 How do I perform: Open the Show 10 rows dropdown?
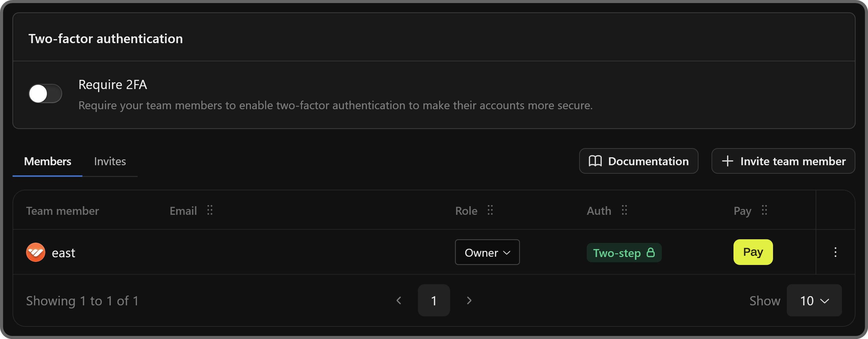click(814, 300)
